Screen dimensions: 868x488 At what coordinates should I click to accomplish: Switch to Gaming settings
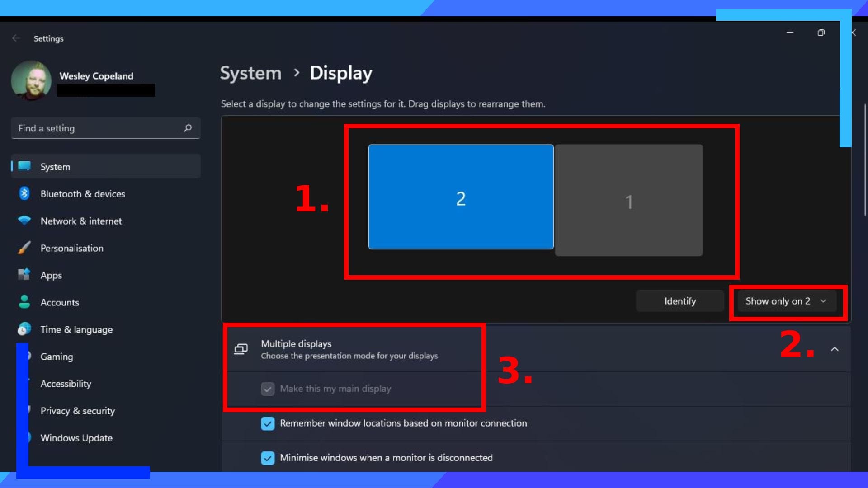(57, 356)
